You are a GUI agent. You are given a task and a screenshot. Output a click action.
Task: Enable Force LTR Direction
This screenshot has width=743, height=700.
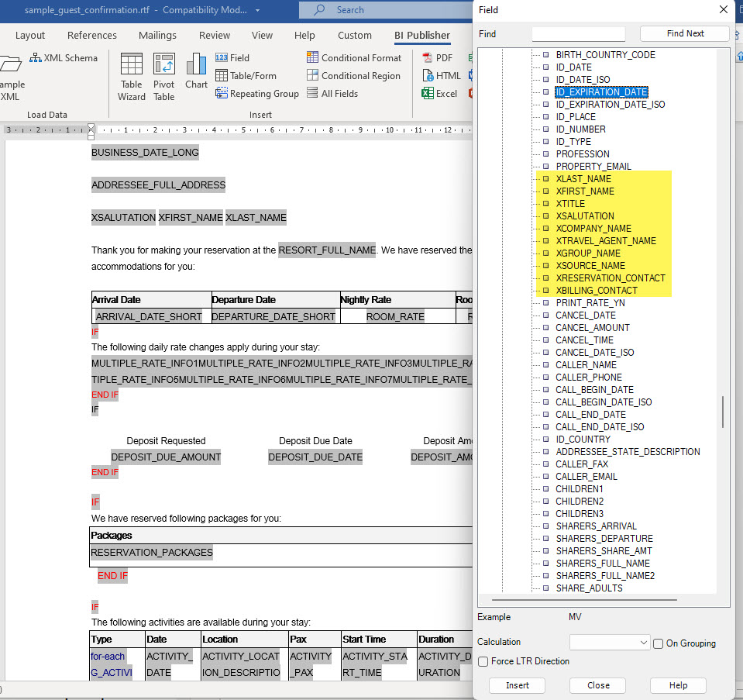pyautogui.click(x=484, y=661)
